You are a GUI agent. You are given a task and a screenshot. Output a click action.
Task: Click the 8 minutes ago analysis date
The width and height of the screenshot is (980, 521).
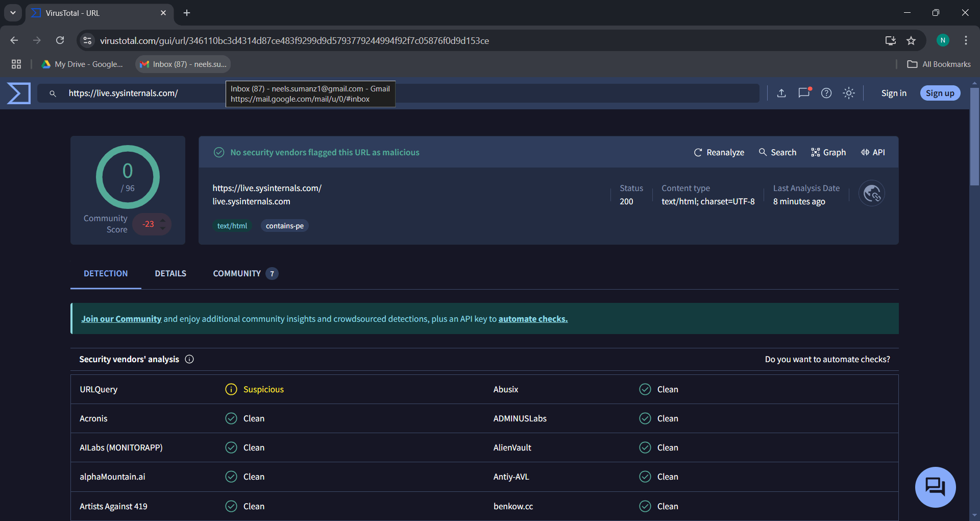pyautogui.click(x=799, y=201)
